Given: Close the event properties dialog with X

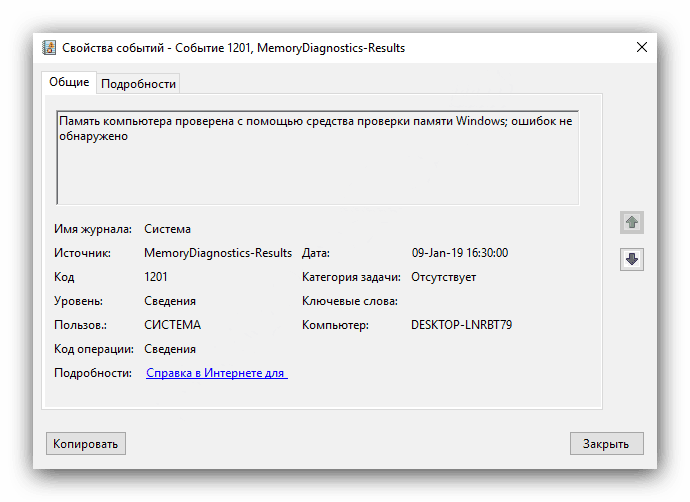Looking at the screenshot, I should point(642,47).
